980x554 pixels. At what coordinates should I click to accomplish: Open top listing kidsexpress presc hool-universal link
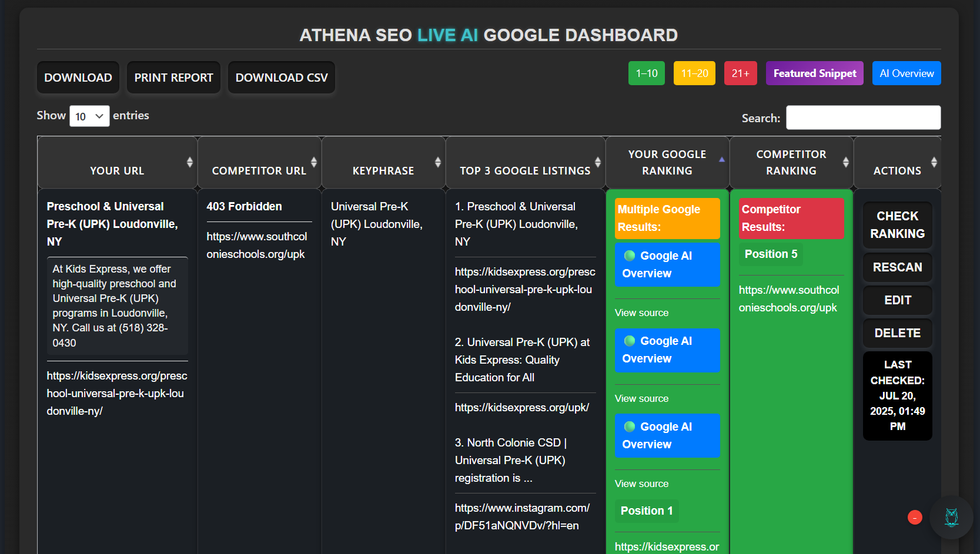pyautogui.click(x=525, y=290)
